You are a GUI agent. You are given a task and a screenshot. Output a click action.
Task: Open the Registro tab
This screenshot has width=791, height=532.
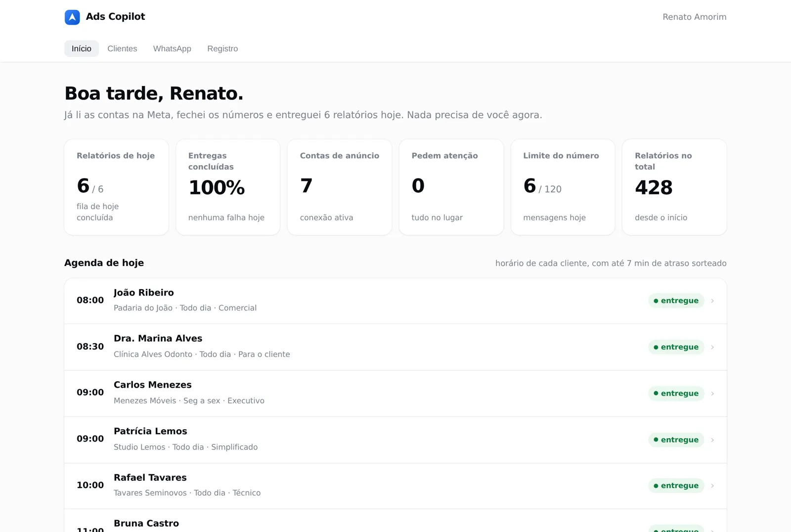pyautogui.click(x=222, y=48)
